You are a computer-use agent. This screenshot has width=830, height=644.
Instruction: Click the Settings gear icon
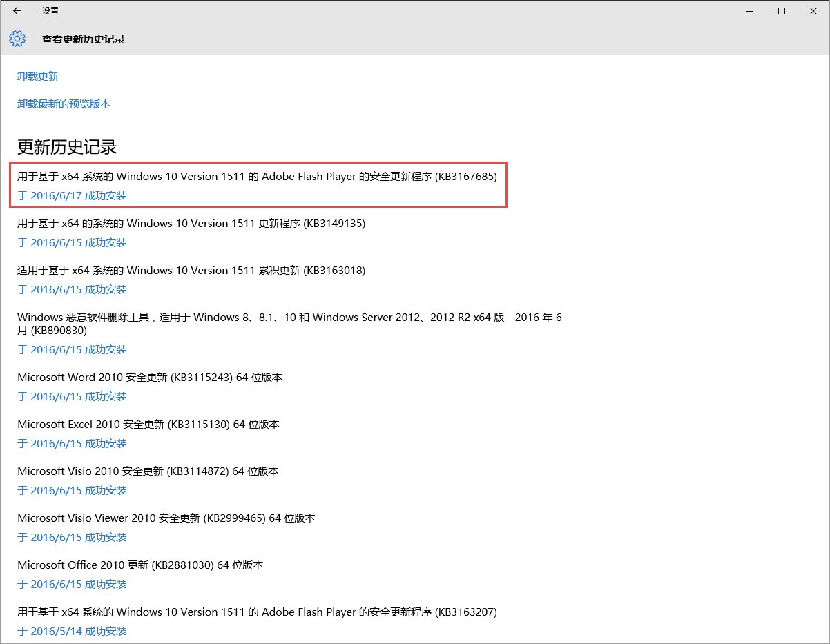point(17,39)
